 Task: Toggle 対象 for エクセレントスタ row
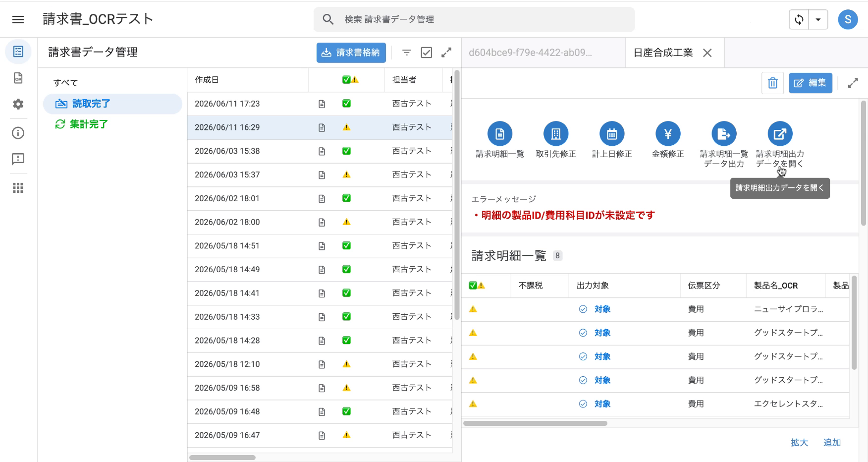[x=595, y=404]
